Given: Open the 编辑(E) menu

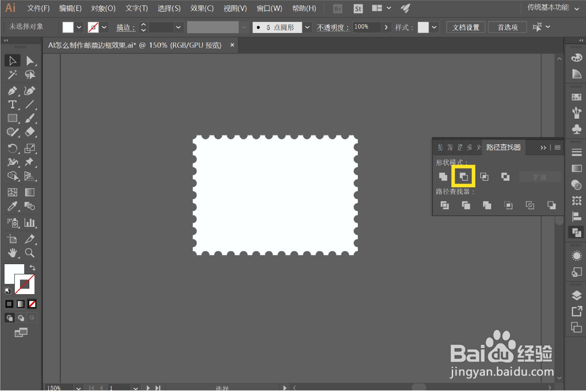Looking at the screenshot, I should click(x=70, y=8).
